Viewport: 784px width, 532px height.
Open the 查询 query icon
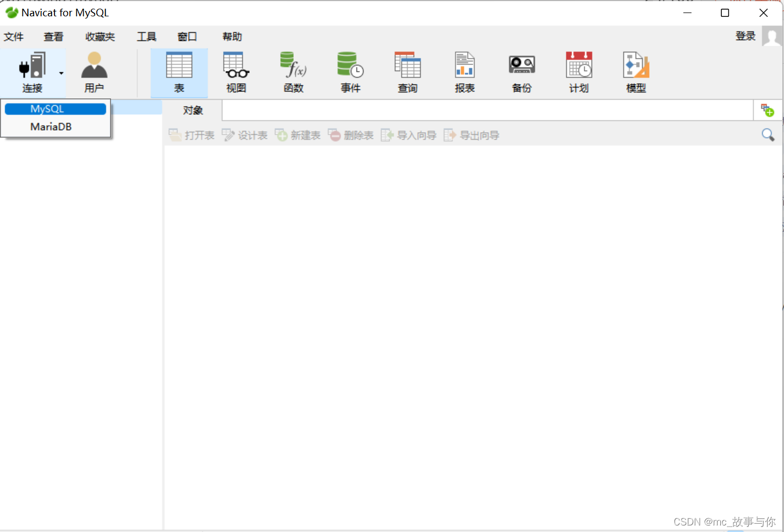[408, 72]
